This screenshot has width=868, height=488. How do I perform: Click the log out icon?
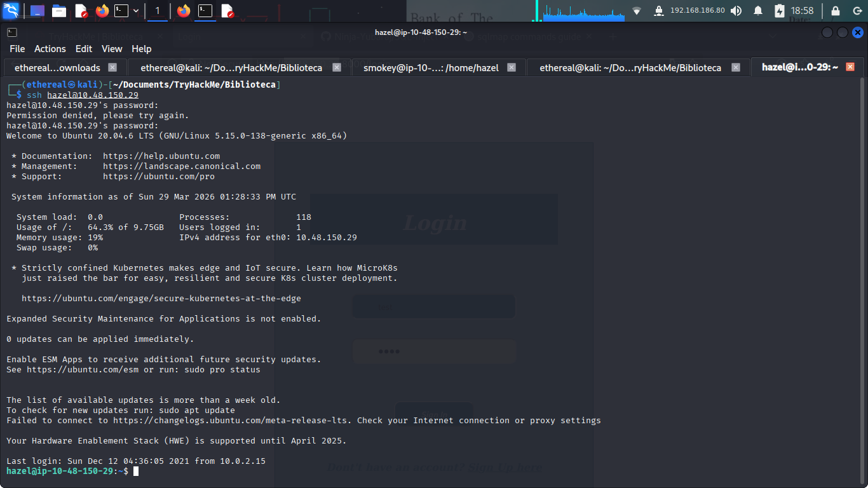pos(855,11)
